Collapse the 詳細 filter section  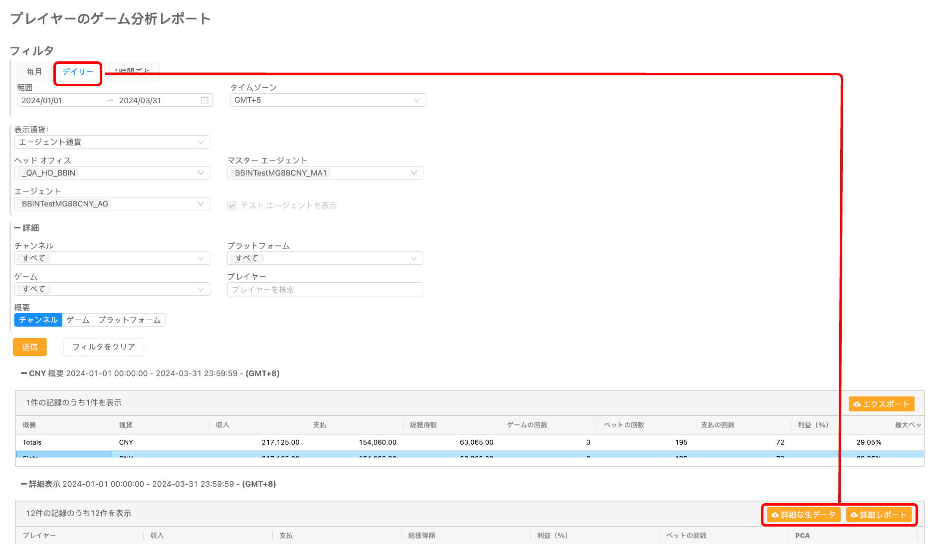pyautogui.click(x=17, y=228)
